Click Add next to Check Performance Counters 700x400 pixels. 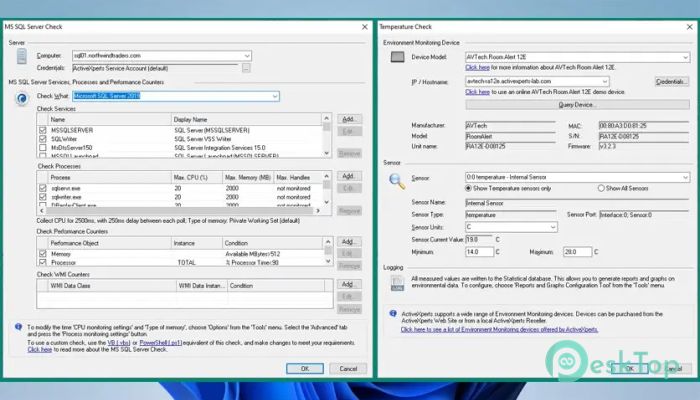tap(349, 242)
